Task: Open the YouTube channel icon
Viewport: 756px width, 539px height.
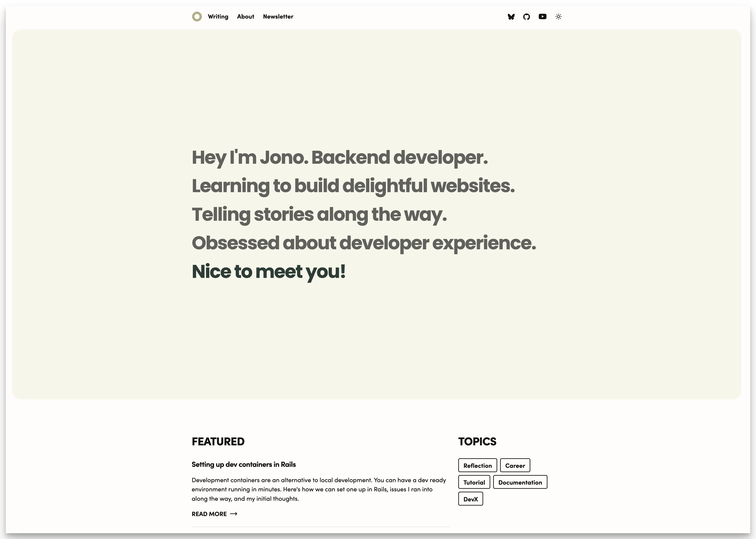Action: (542, 17)
